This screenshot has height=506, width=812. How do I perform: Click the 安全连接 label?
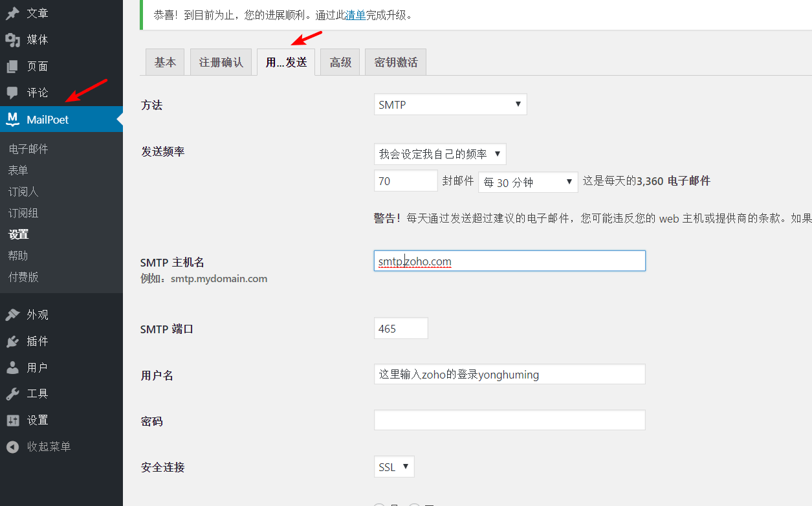click(x=162, y=467)
